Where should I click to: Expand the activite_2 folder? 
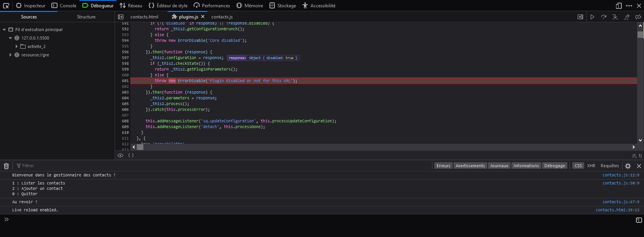tap(16, 46)
